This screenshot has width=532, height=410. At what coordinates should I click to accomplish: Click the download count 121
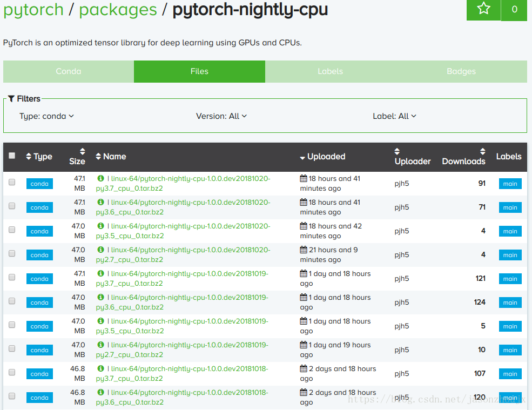coord(481,278)
